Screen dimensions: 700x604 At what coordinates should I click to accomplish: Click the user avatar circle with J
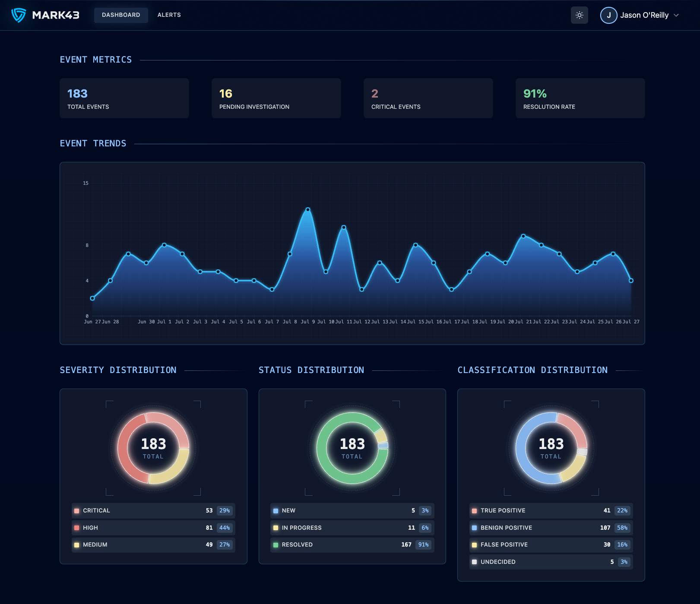608,15
